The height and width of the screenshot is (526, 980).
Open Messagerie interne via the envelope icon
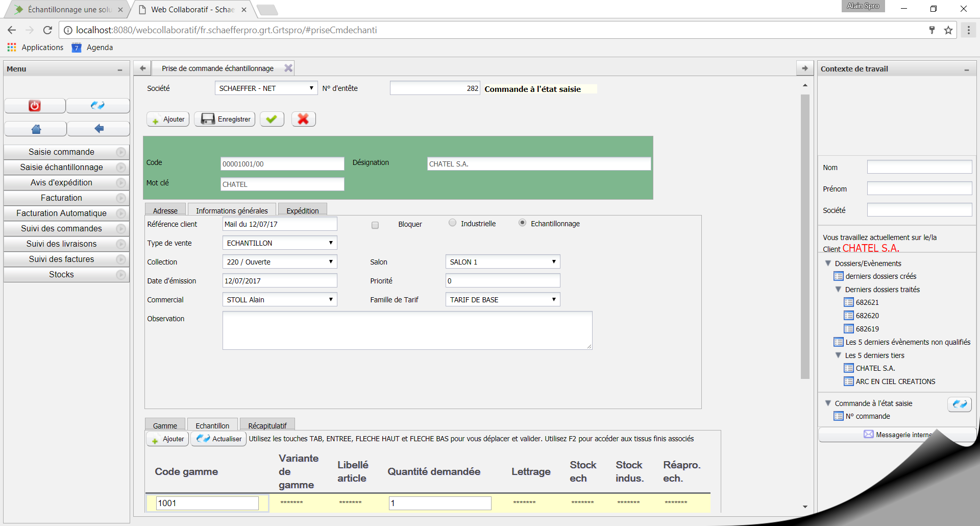tap(869, 434)
